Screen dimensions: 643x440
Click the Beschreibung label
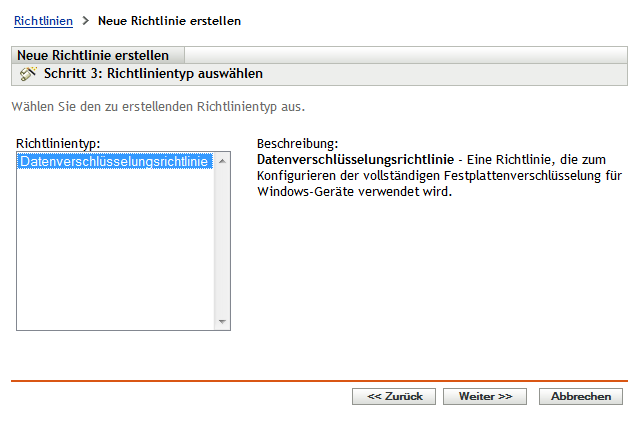pos(297,143)
